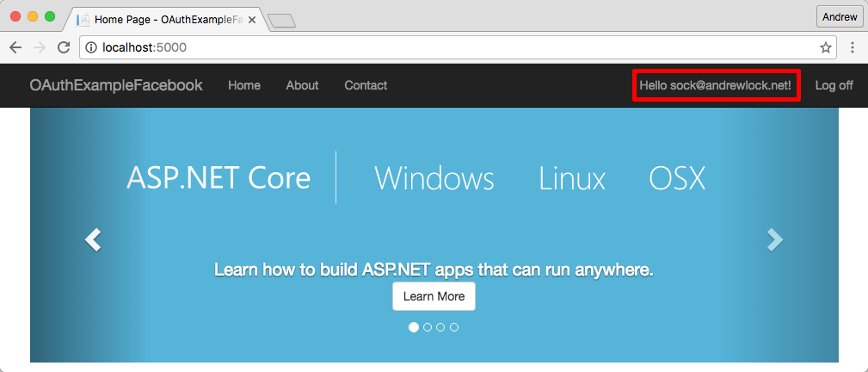Screen dimensions: 868x372
Task: Select the first carousel indicator dot
Action: 414,327
